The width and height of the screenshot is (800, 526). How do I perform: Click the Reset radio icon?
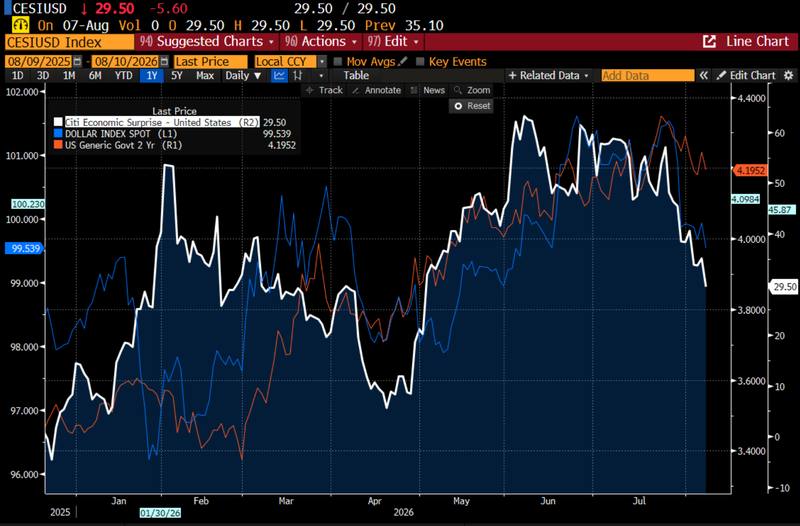point(458,106)
